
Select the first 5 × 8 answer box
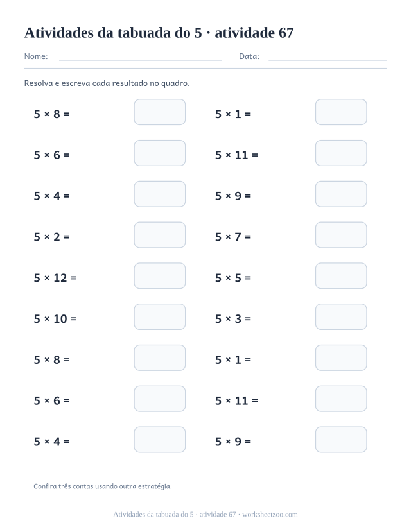click(x=159, y=112)
